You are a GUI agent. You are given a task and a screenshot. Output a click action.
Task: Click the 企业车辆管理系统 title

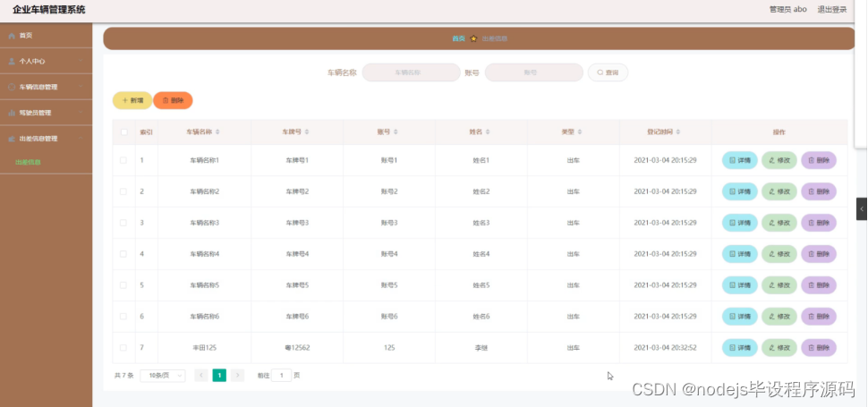(48, 10)
